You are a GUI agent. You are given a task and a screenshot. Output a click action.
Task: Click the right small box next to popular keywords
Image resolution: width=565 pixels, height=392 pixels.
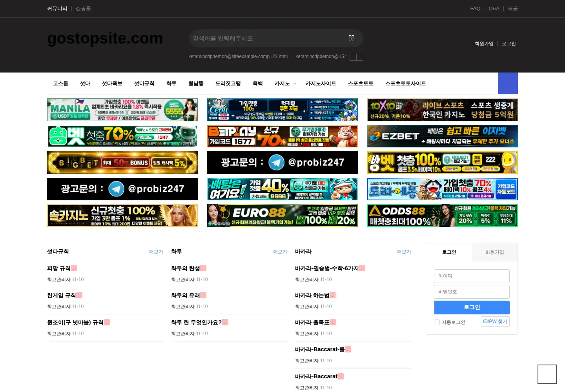pyautogui.click(x=360, y=57)
